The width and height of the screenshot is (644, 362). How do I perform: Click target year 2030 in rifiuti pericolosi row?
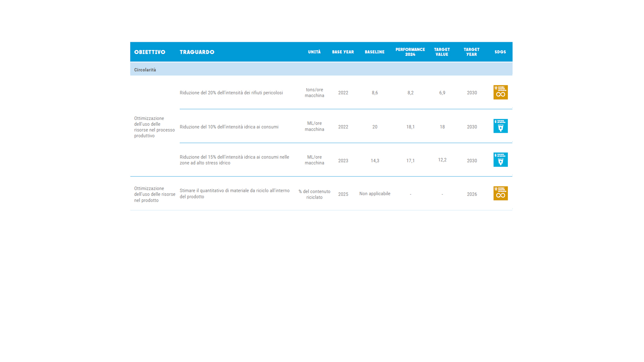point(472,93)
